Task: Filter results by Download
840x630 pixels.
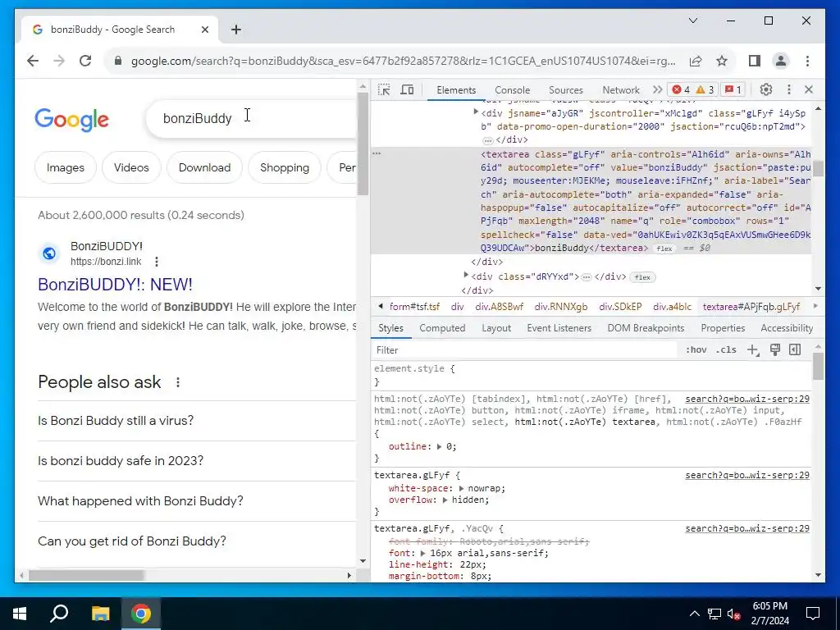Action: (204, 167)
